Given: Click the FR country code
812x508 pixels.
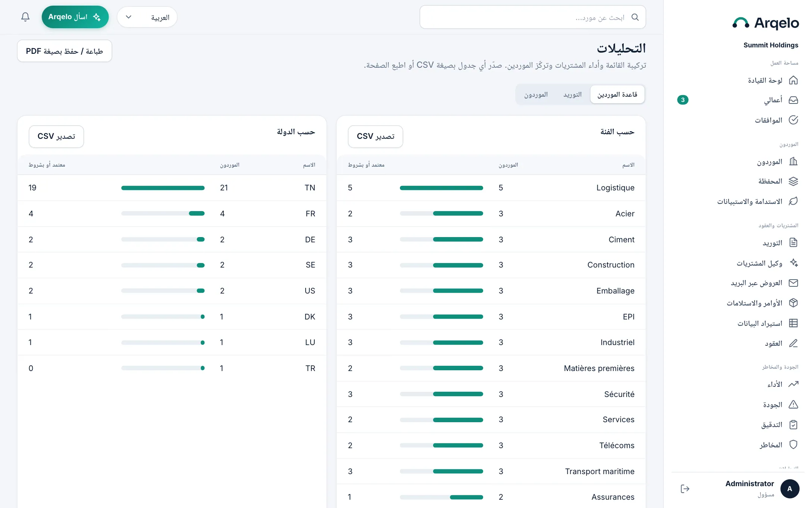Looking at the screenshot, I should click(310, 214).
